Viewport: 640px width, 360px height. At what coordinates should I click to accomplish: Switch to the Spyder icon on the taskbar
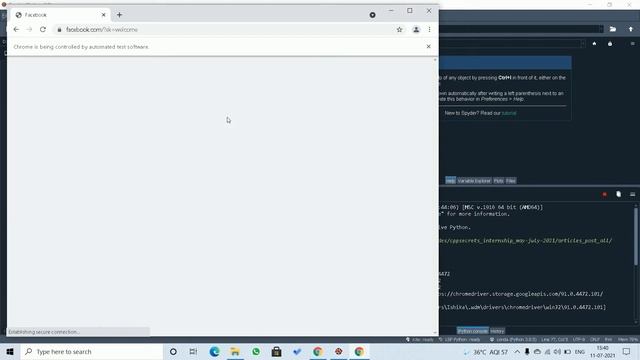point(338,351)
